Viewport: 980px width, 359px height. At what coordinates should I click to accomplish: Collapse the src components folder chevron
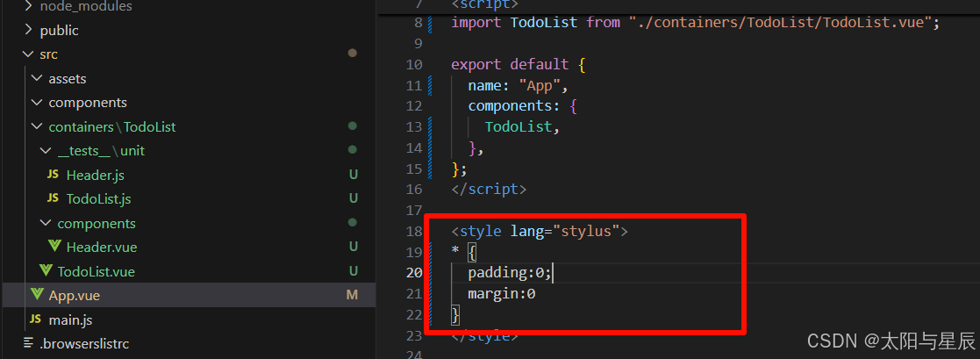tap(36, 103)
